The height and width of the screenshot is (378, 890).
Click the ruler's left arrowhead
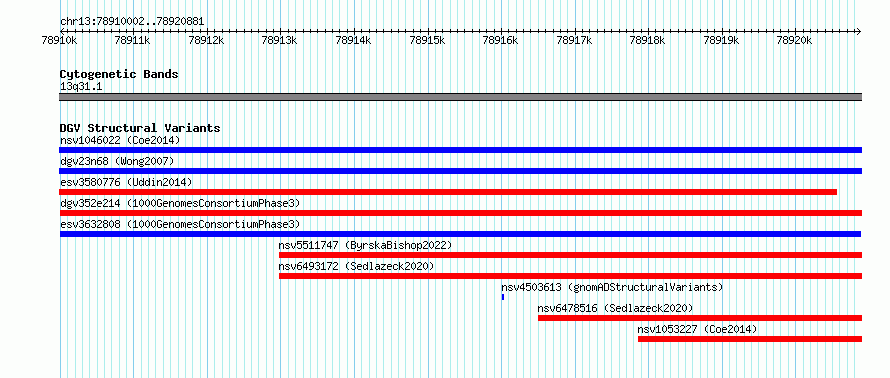[x=62, y=31]
